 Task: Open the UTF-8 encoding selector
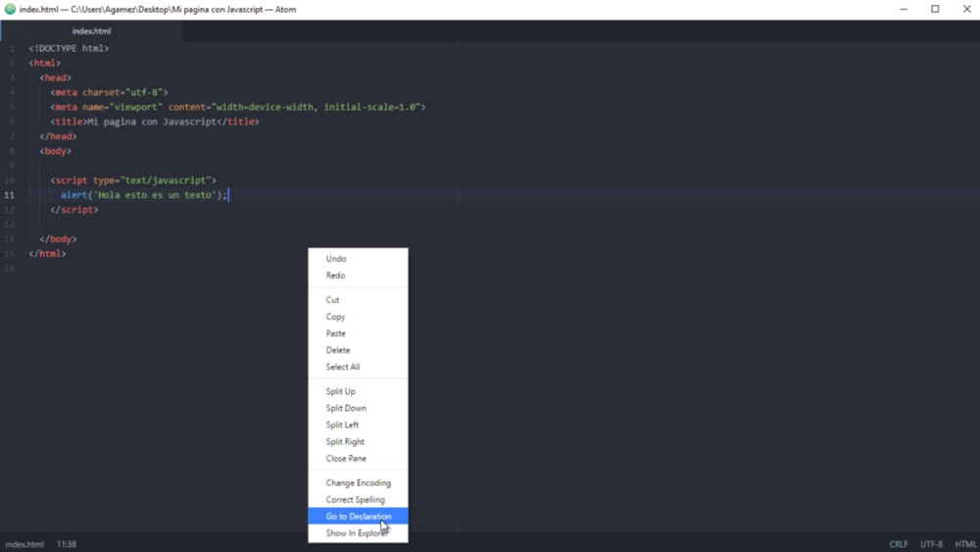931,544
